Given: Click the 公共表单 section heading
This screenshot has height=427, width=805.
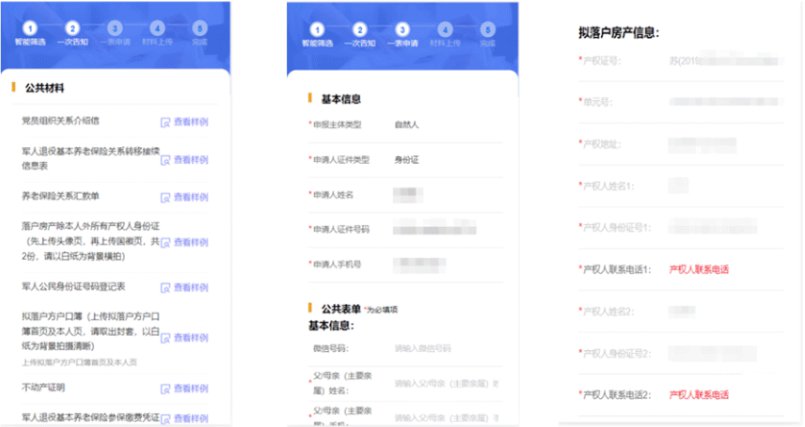Looking at the screenshot, I should (x=341, y=309).
